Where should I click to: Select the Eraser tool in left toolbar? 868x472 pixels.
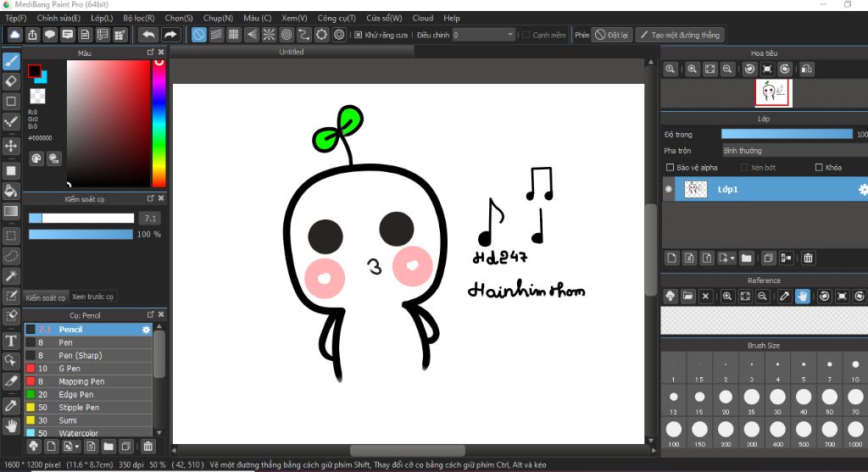pyautogui.click(x=11, y=81)
